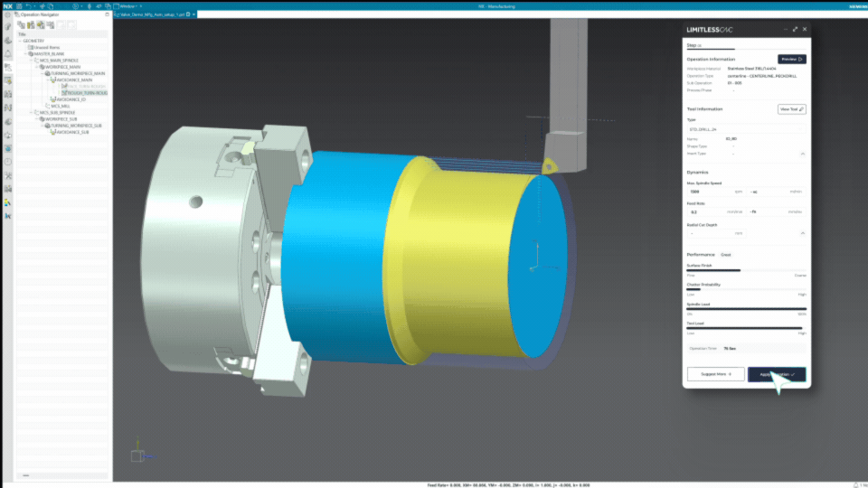
Task: Click the Operation Navigator panel maximize icon
Action: pos(108,14)
